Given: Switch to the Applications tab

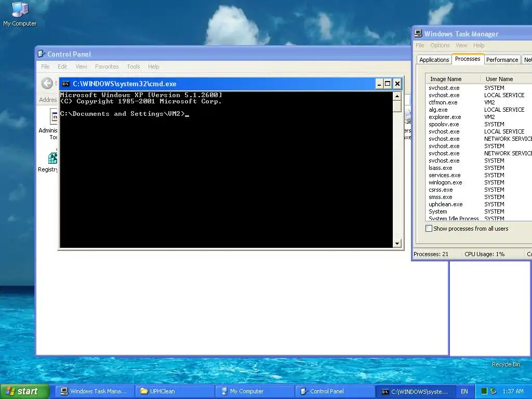Looking at the screenshot, I should pyautogui.click(x=434, y=60).
